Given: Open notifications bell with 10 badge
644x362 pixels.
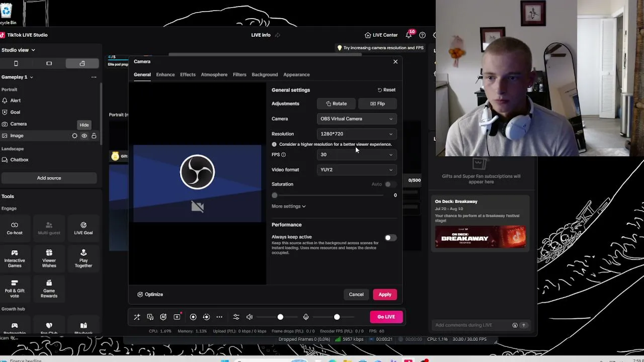Looking at the screenshot, I should (x=409, y=35).
